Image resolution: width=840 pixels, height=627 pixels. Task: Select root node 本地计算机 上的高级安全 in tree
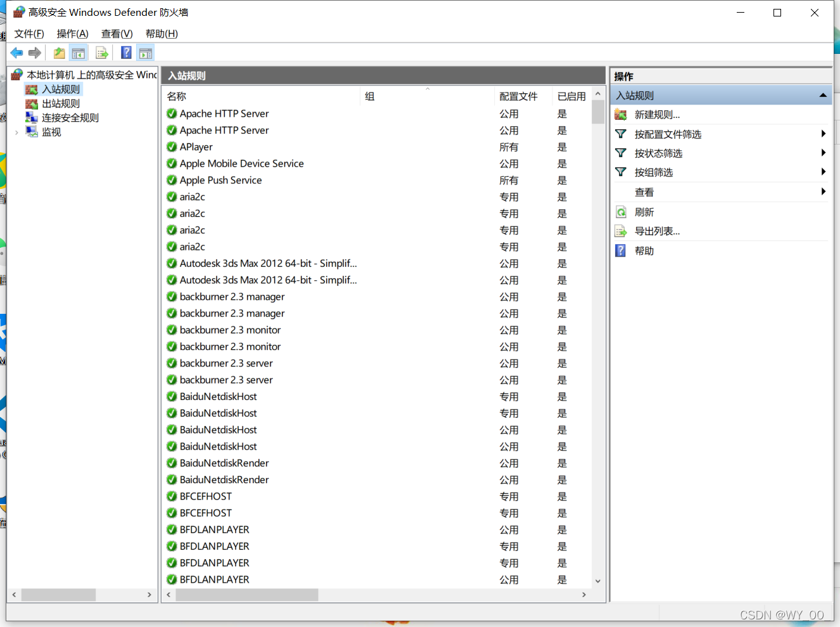pos(92,75)
